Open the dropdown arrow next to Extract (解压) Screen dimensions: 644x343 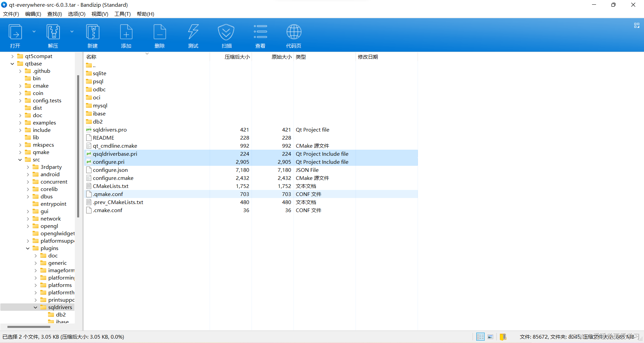click(72, 32)
